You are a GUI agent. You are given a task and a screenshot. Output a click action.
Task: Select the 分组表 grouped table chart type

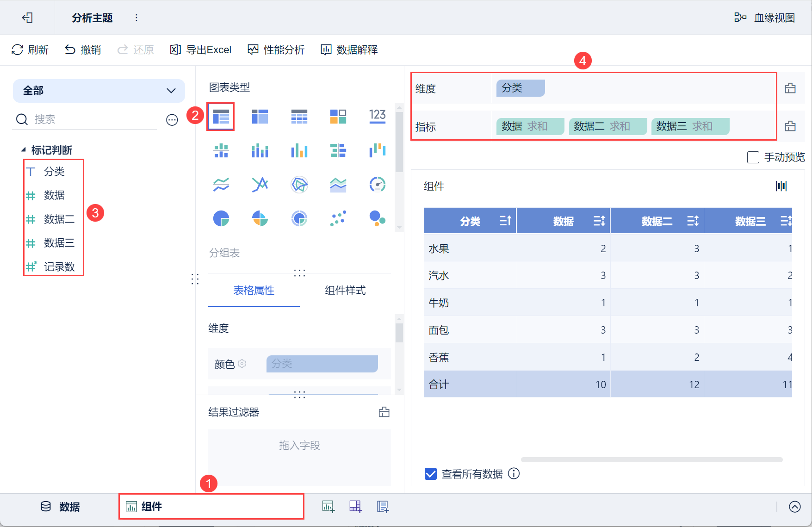pos(221,117)
